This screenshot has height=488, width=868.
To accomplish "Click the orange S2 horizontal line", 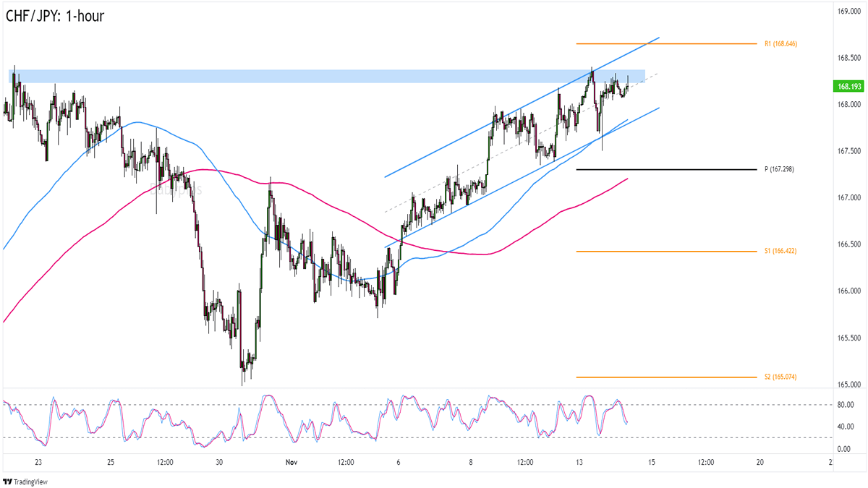I will coord(665,377).
